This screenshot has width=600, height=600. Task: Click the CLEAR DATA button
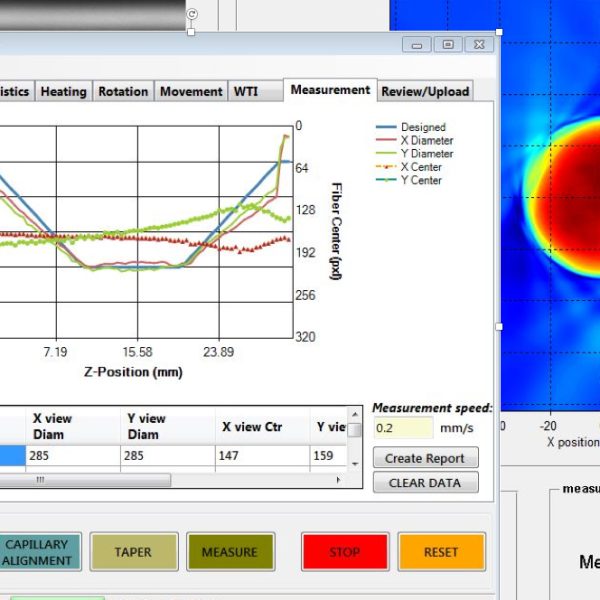click(x=425, y=482)
